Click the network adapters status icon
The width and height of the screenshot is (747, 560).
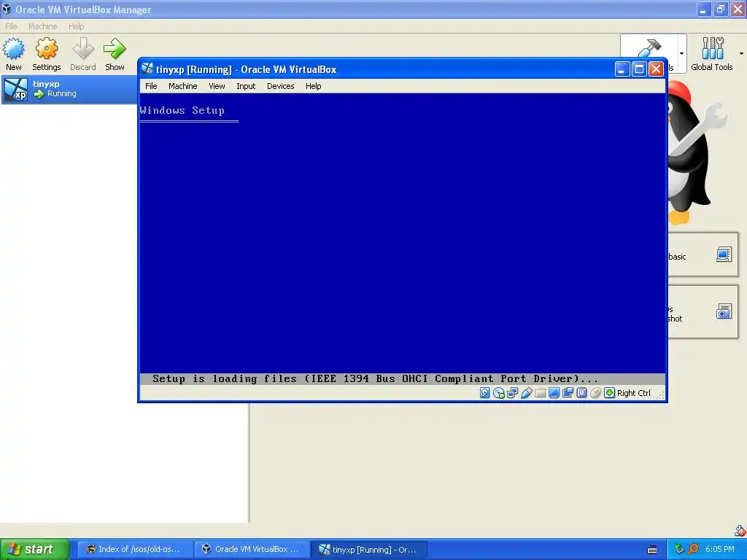coord(513,393)
